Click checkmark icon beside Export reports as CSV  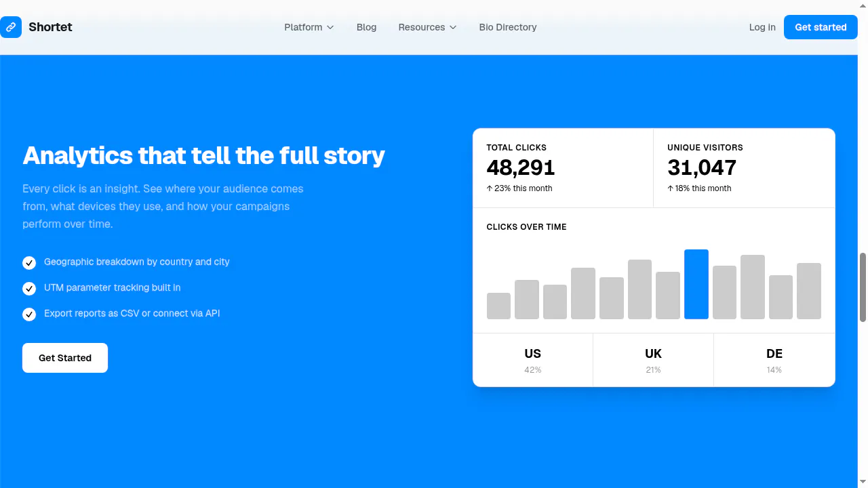tap(29, 314)
